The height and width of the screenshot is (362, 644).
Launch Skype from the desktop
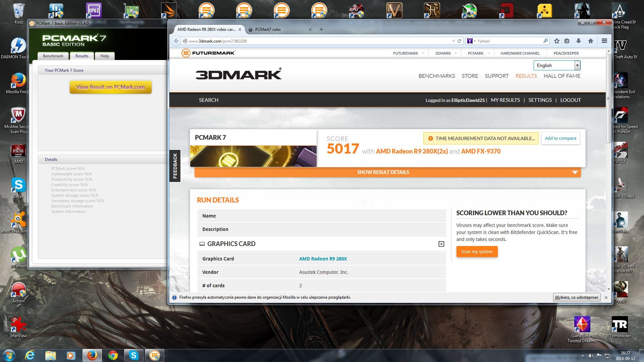pos(18,188)
